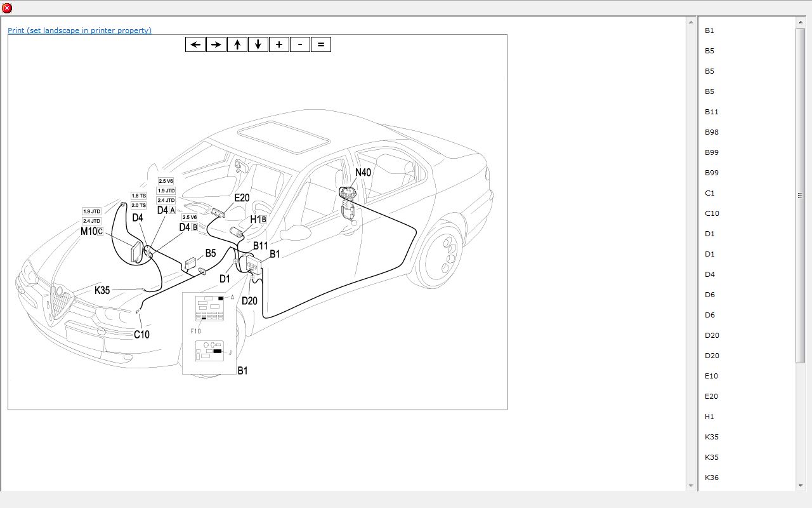The image size is (812, 508).
Task: Zoom in using the plus button
Action: (279, 44)
